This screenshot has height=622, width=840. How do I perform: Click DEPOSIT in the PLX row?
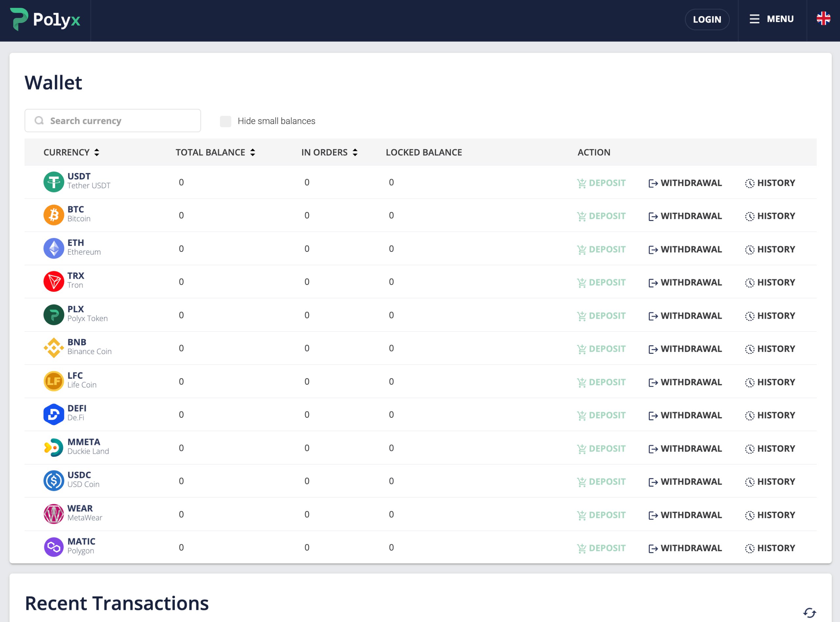(601, 315)
